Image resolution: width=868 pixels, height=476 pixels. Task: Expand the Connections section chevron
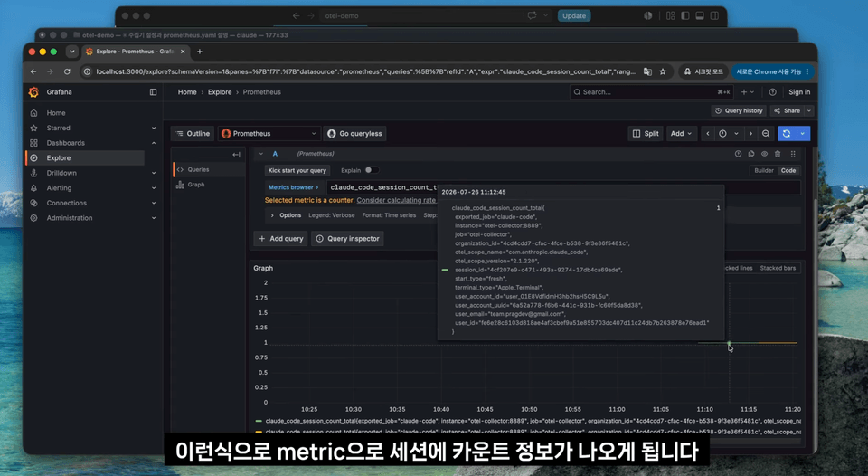coord(154,203)
